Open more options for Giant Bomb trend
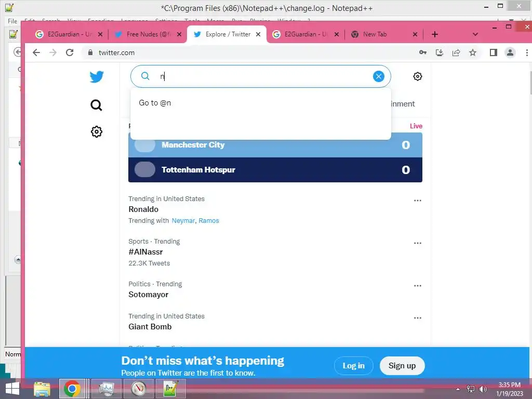Screen dimensions: 532x399 tap(417, 318)
